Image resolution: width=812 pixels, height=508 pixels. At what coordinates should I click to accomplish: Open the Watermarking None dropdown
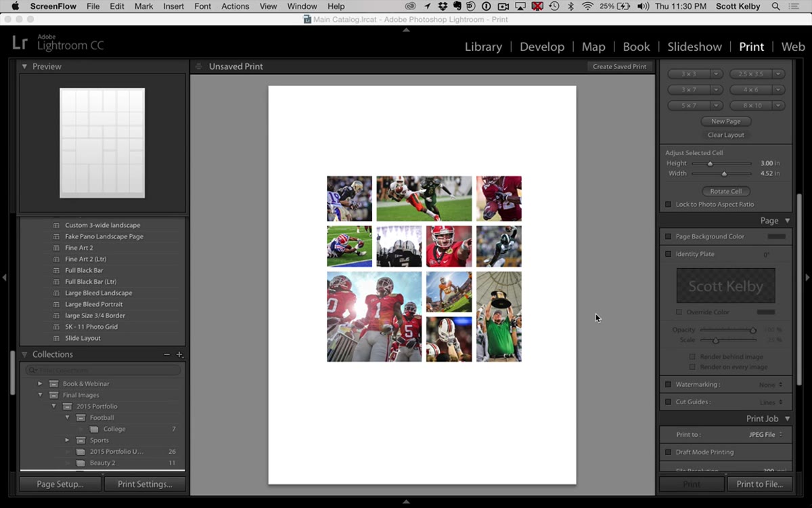click(x=771, y=385)
